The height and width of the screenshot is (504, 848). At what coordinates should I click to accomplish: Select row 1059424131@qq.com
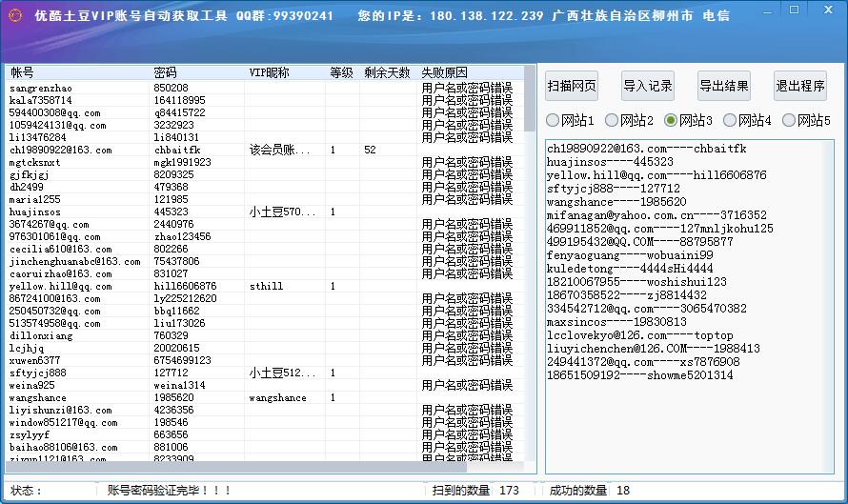(265, 125)
